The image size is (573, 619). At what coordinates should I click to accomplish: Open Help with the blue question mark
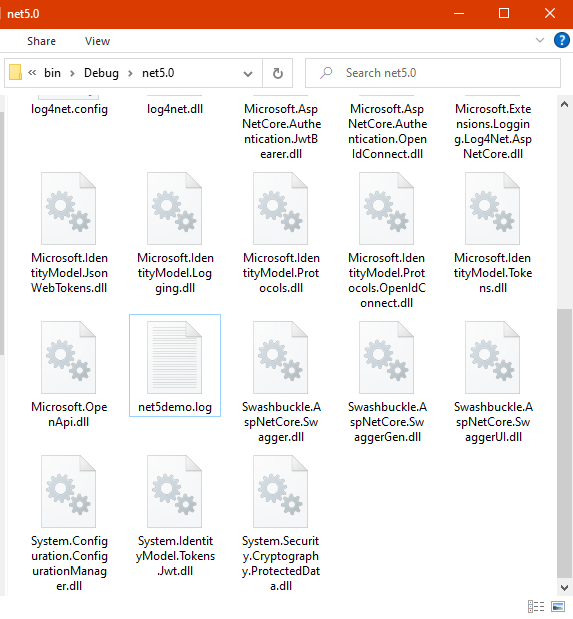pos(562,40)
